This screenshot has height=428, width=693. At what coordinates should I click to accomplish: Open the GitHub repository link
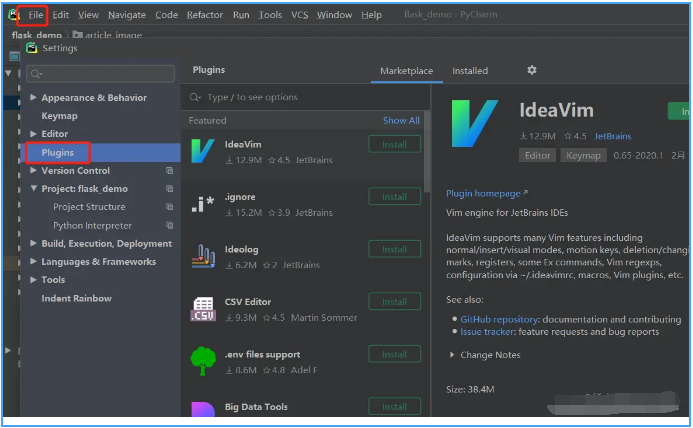click(x=499, y=319)
